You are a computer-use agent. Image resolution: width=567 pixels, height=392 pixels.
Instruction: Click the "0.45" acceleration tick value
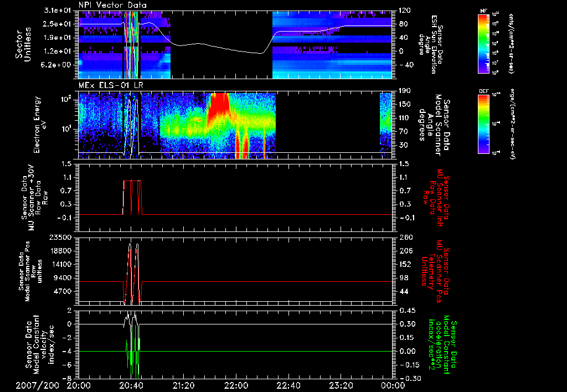406,310
